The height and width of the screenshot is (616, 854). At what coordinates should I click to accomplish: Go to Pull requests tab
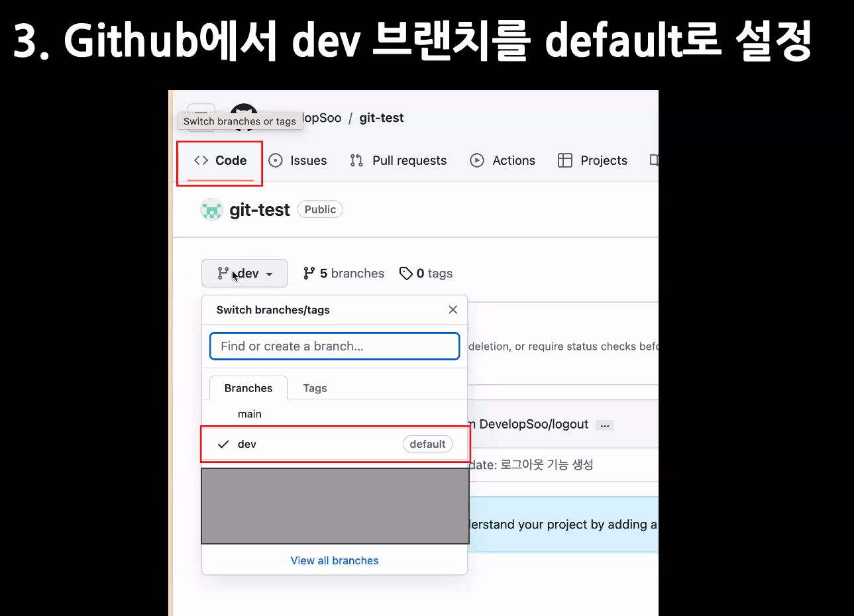click(398, 161)
